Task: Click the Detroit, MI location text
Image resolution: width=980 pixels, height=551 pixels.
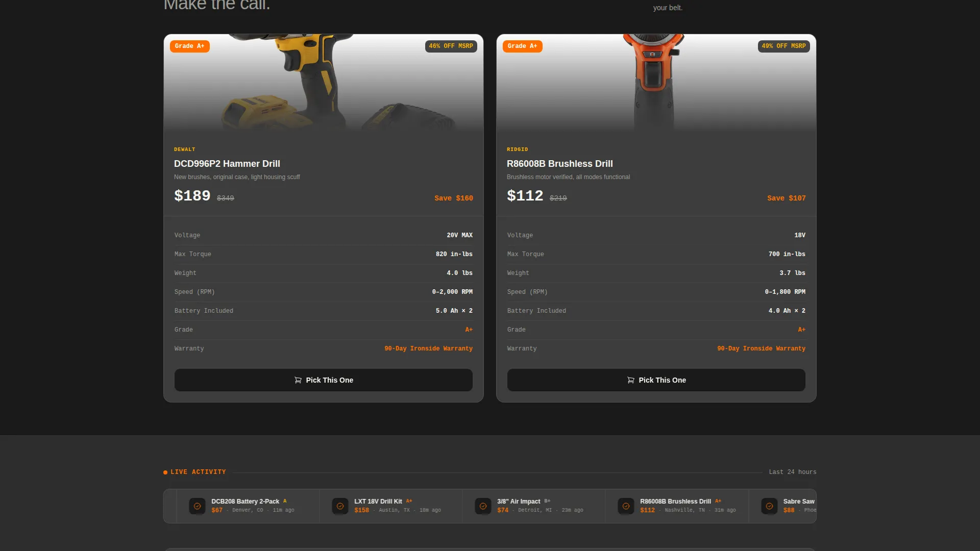Action: 535,510
